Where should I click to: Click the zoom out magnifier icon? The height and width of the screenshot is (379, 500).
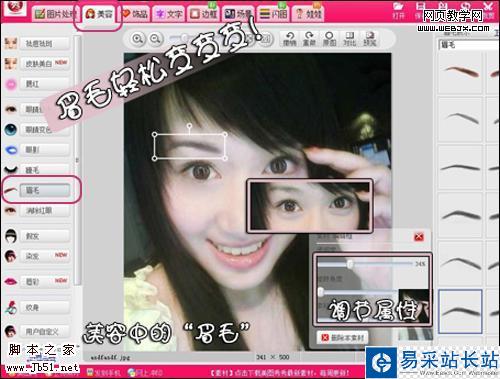155,39
